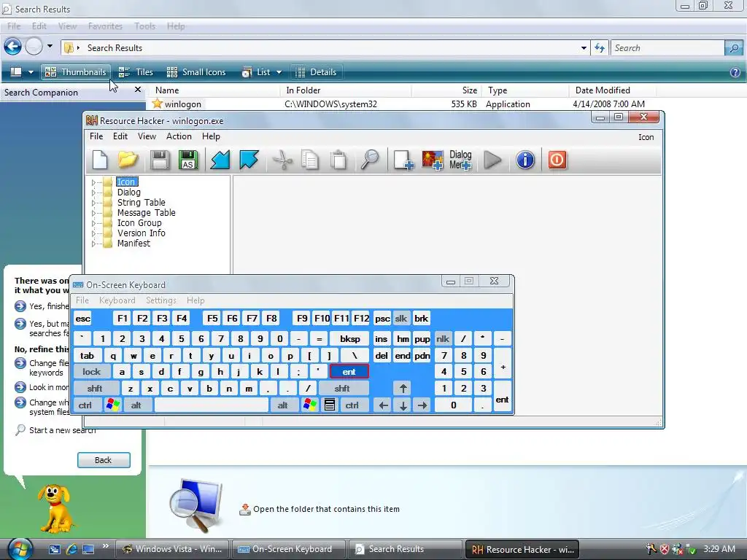Viewport: 747px width, 560px height.
Task: Click Open the folder that contains this item
Action: [326, 509]
